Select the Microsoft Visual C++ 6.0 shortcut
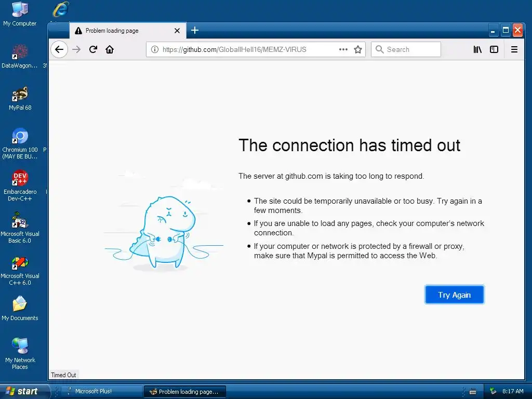 click(x=20, y=270)
